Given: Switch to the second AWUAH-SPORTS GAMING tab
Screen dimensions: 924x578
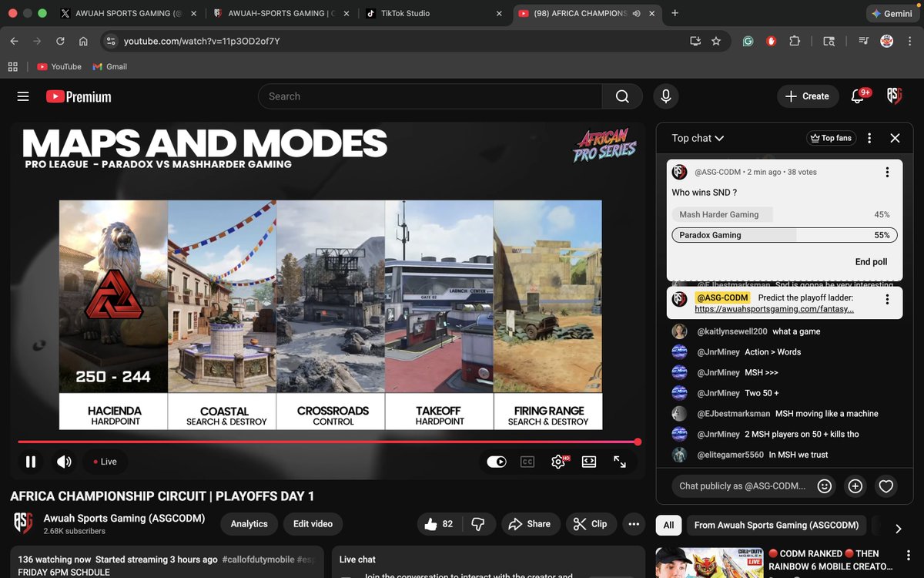Looking at the screenshot, I should 280,13.
